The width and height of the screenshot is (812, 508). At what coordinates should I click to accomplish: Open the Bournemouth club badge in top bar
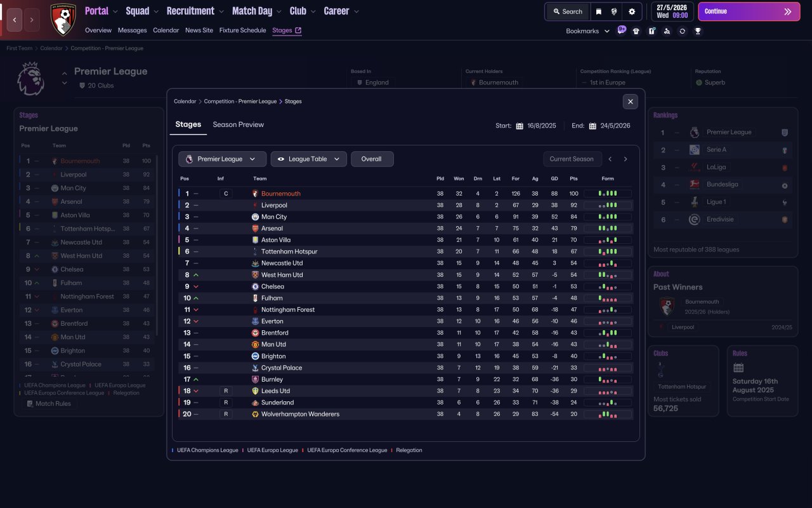point(63,19)
